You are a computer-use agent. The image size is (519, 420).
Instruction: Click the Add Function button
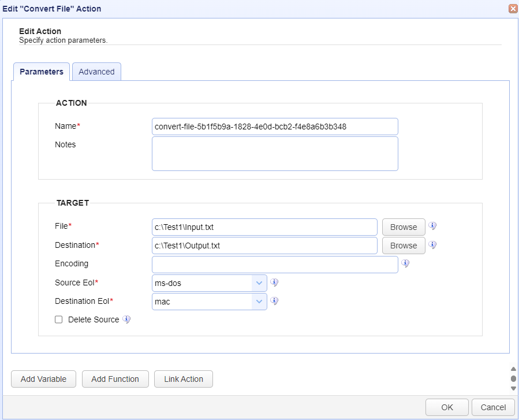115,379
